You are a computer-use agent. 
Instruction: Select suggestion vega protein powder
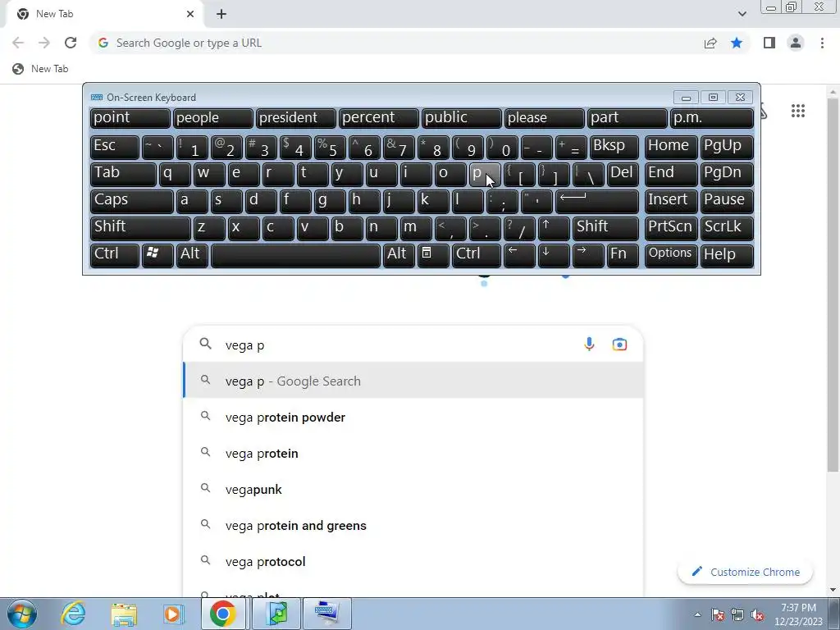coord(413,418)
